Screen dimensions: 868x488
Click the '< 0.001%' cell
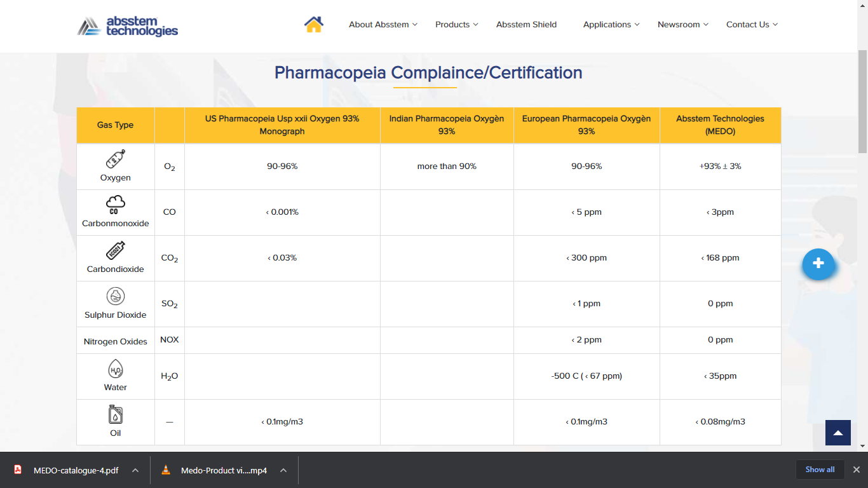(x=282, y=212)
